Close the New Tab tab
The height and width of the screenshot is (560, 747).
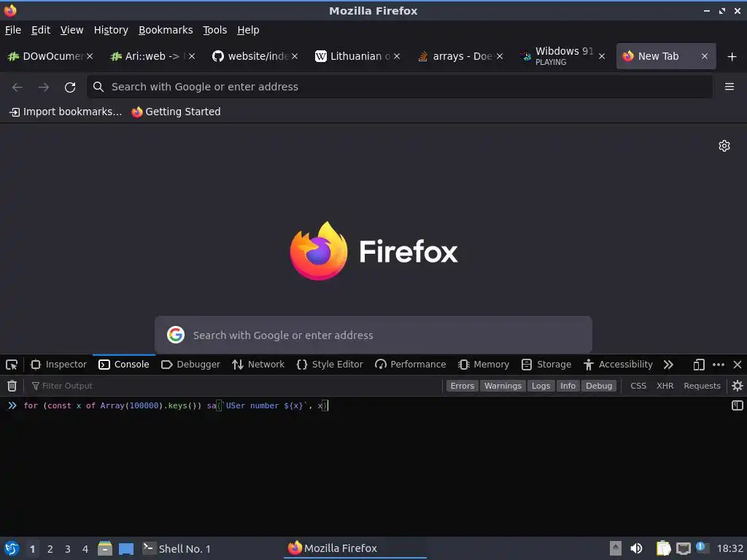click(704, 56)
